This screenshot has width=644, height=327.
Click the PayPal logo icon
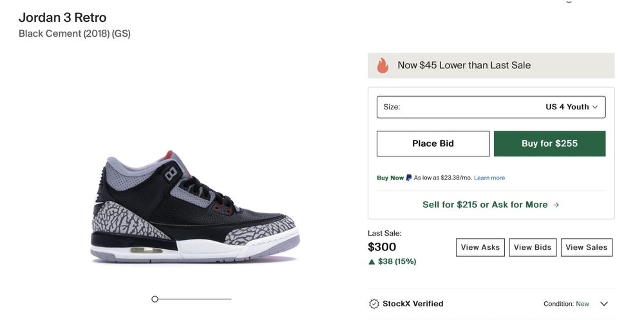tap(409, 178)
